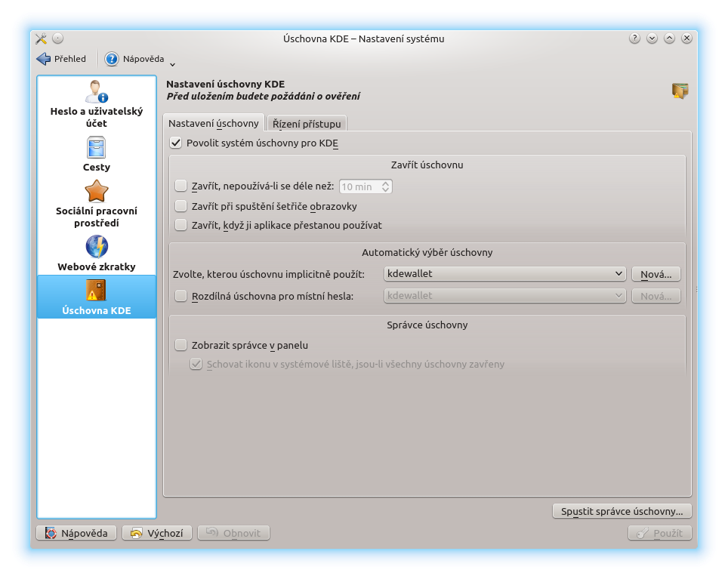Click the round pin button in title bar
This screenshot has height=579, width=728.
click(x=57, y=38)
